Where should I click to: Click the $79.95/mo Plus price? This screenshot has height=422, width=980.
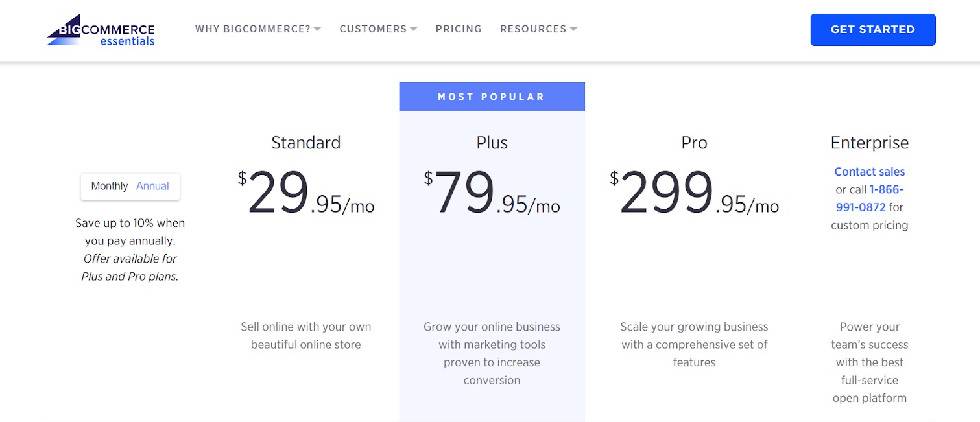point(492,194)
